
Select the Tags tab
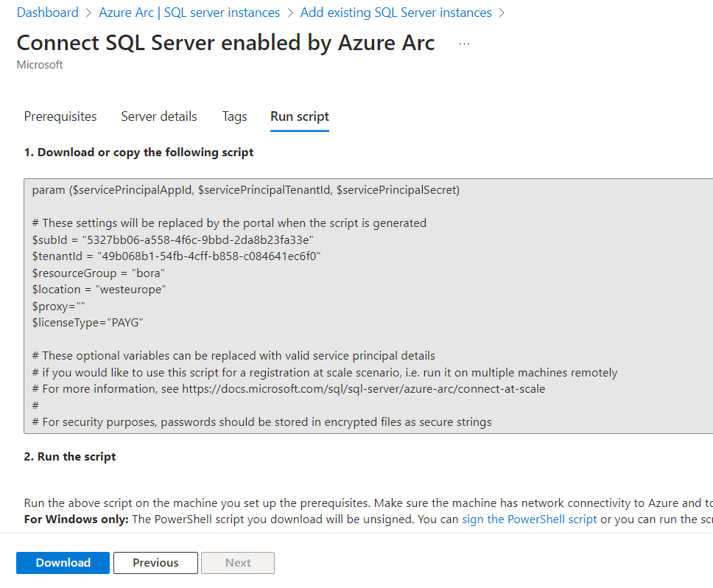[x=234, y=116]
